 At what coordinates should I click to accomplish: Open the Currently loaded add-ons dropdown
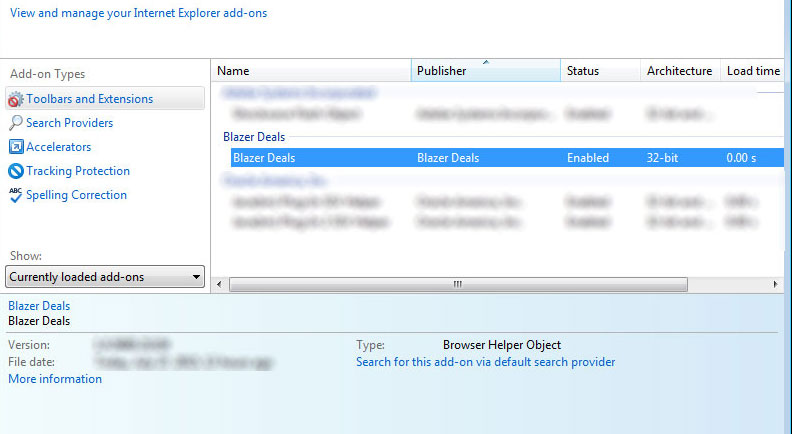[x=105, y=277]
